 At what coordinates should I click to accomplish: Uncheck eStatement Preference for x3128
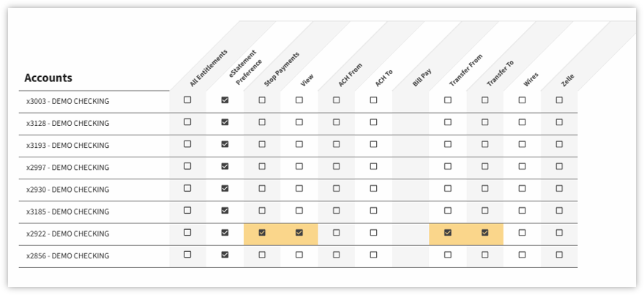225,122
